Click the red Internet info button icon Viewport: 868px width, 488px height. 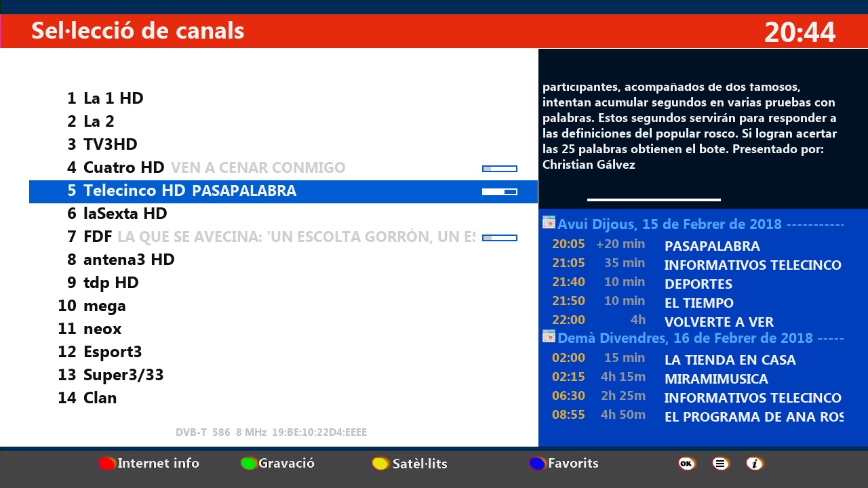point(107,464)
